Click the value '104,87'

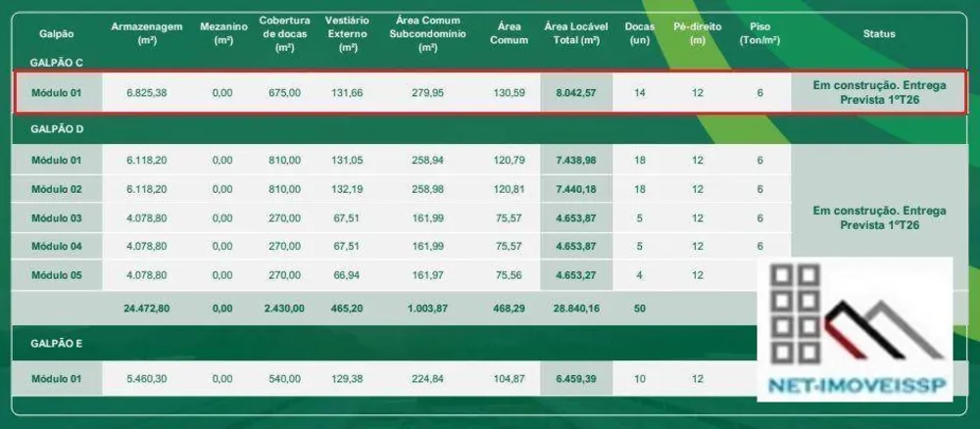(510, 379)
